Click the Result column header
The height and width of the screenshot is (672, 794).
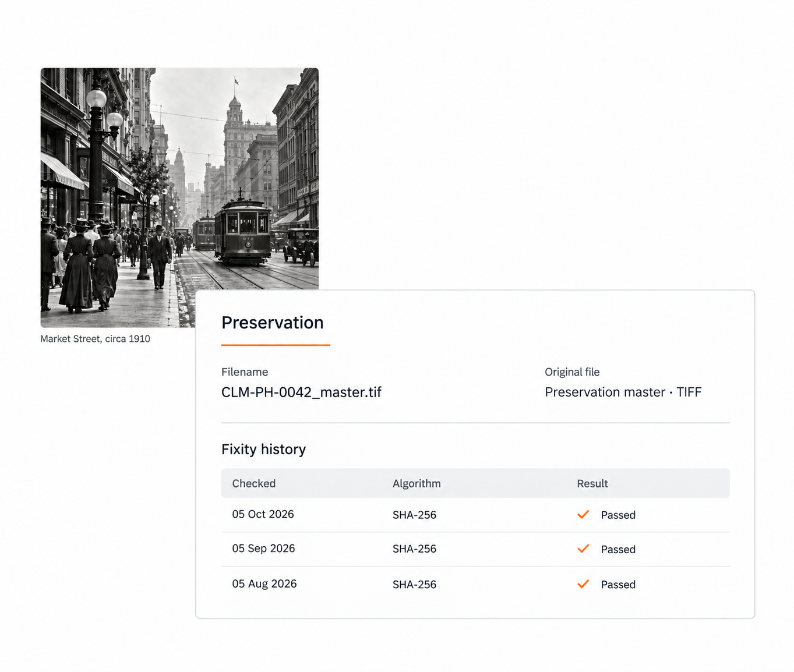coord(592,483)
